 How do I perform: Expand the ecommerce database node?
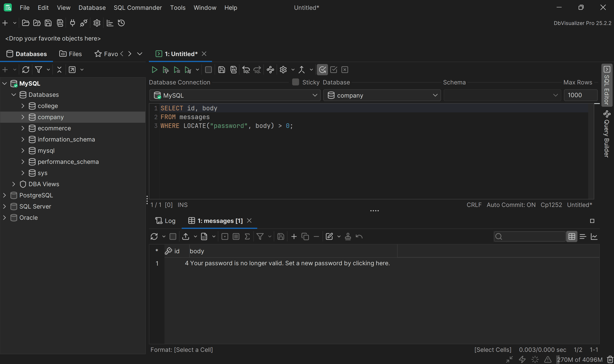tap(23, 128)
